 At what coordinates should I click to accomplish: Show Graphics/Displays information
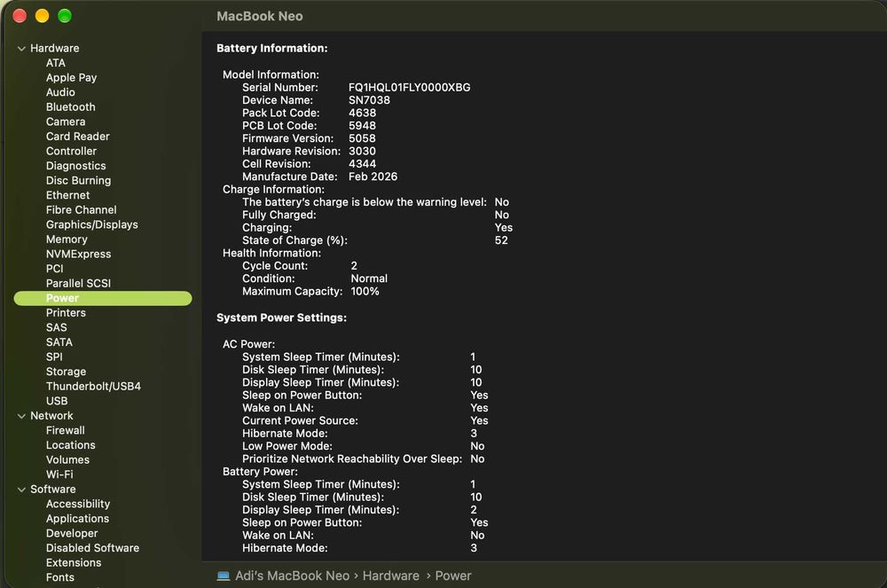point(92,224)
